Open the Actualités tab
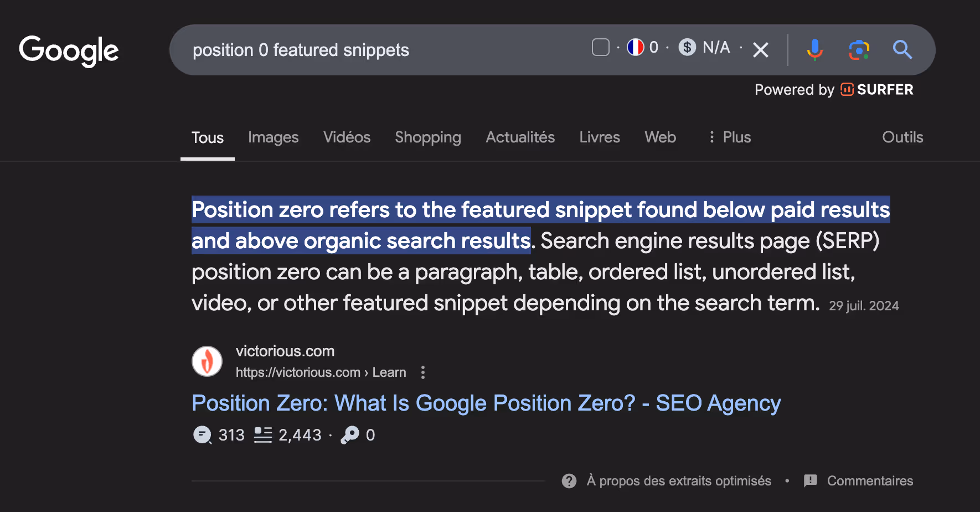This screenshot has width=980, height=512. pos(520,137)
